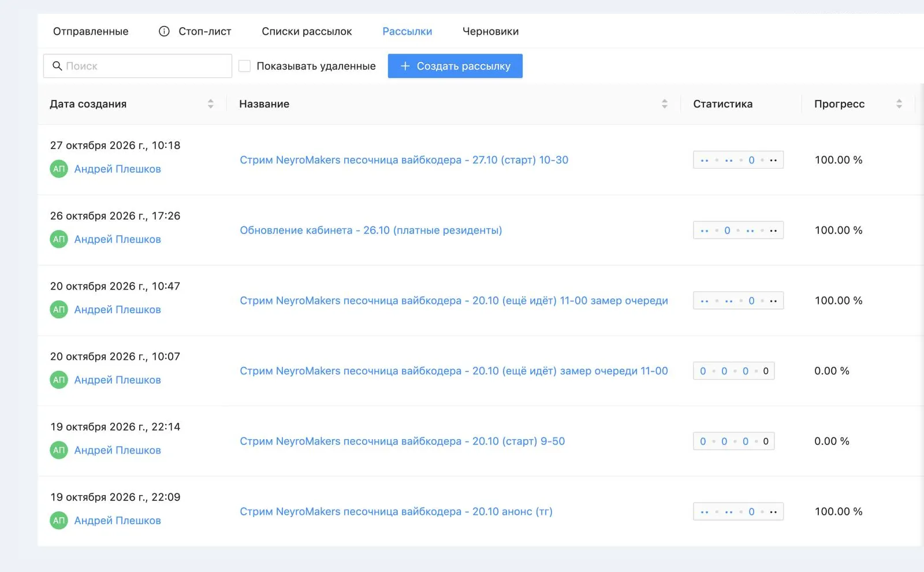Select the Рассылки tab
924x572 pixels.
pyautogui.click(x=407, y=31)
